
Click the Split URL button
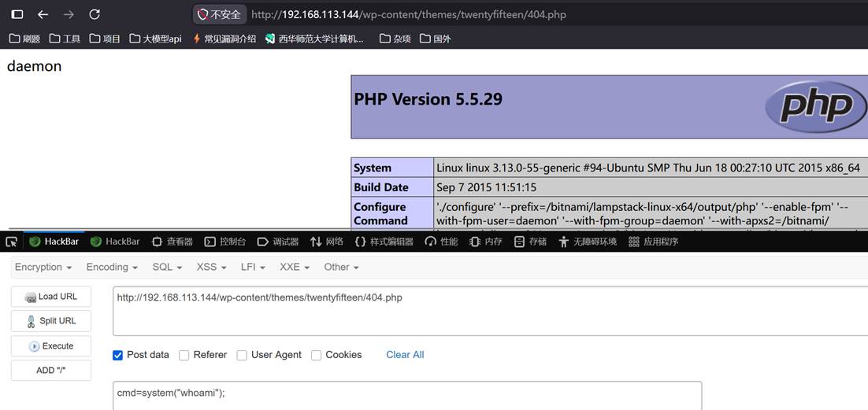(x=51, y=321)
